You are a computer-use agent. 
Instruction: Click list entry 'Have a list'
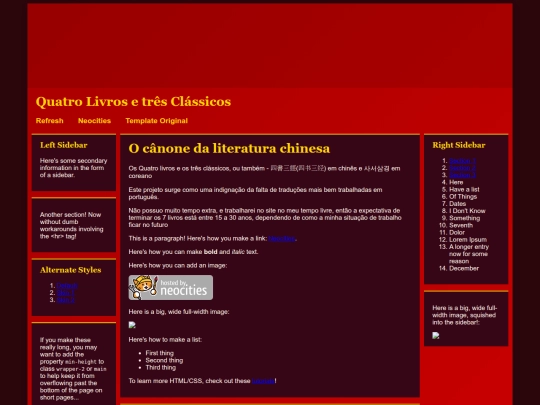[464, 189]
